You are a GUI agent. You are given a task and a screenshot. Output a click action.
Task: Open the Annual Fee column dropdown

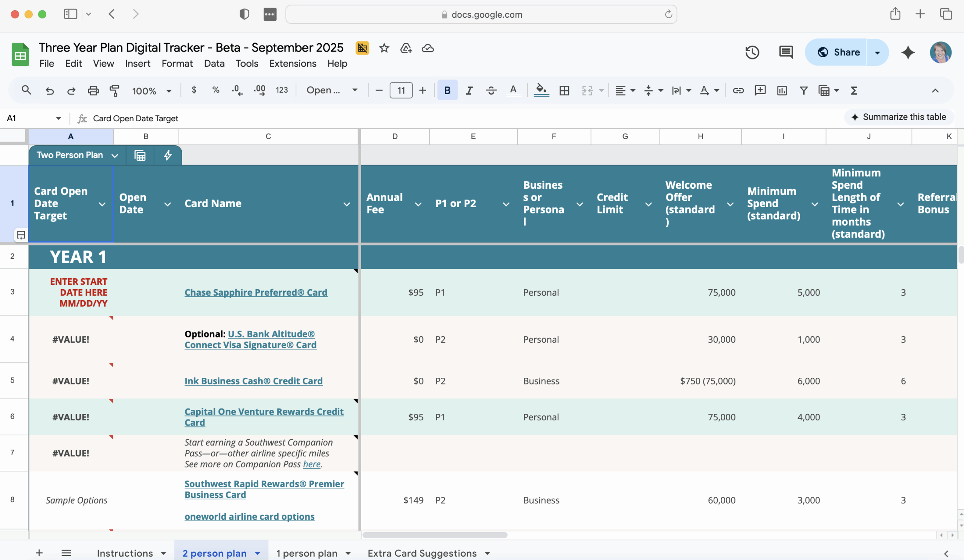[x=418, y=204]
